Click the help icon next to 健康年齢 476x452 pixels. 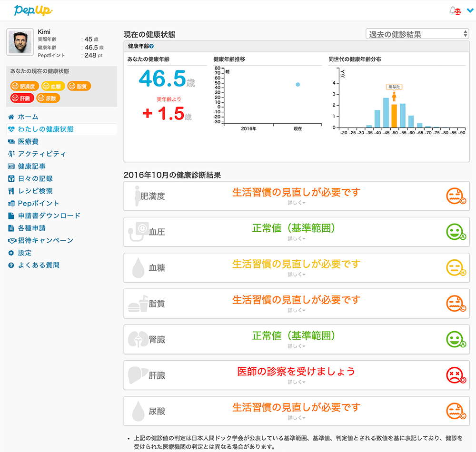tap(151, 47)
